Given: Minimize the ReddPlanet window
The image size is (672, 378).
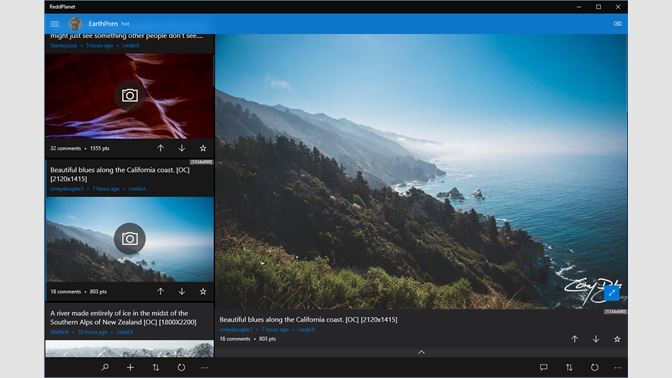Looking at the screenshot, I should [x=579, y=7].
